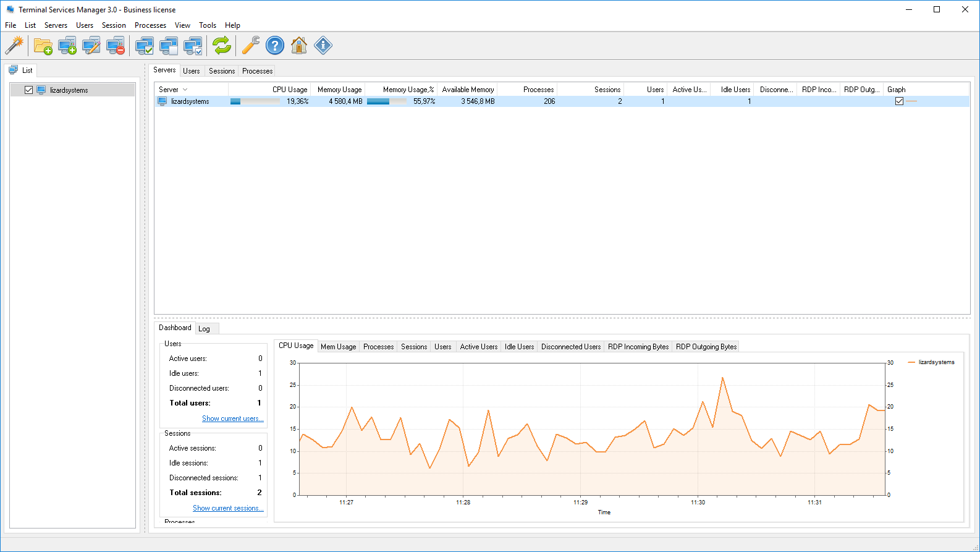980x552 pixels.
Task: Click the add folder group icon
Action: point(43,45)
